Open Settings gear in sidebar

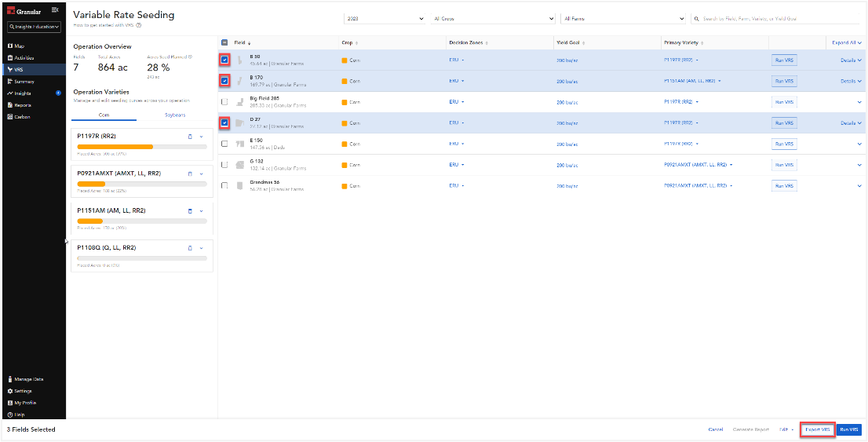point(9,391)
